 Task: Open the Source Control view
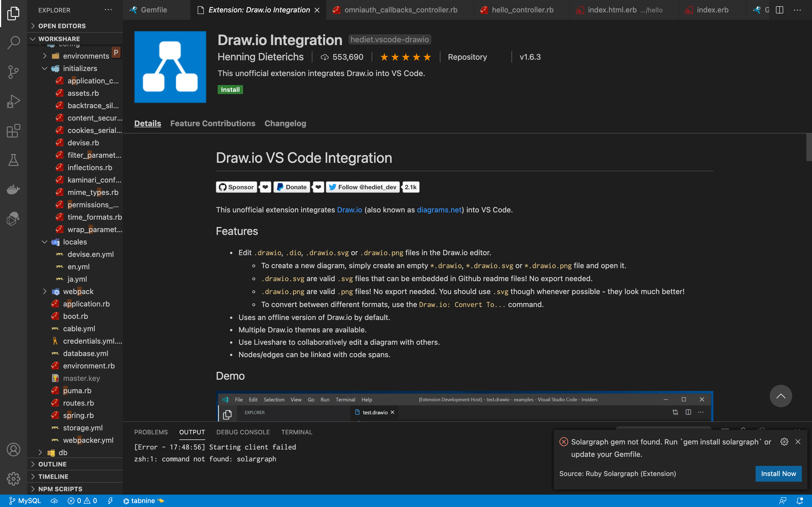tap(14, 72)
